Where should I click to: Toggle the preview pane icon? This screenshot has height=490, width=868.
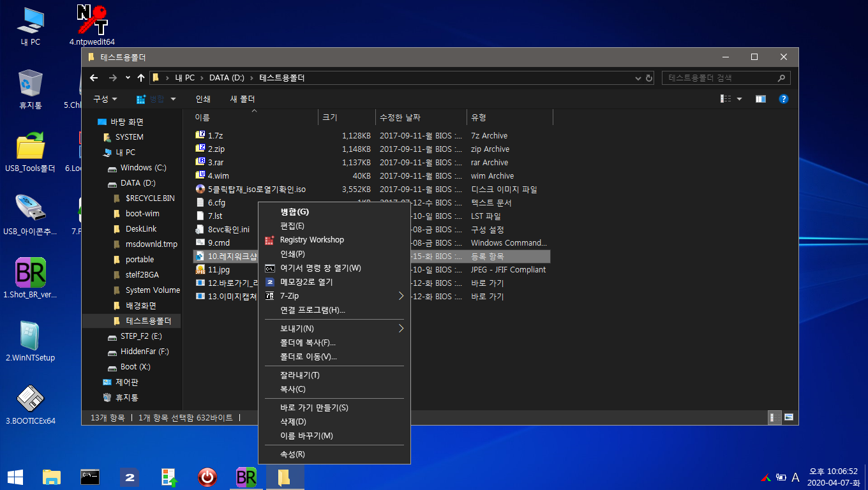(x=760, y=99)
